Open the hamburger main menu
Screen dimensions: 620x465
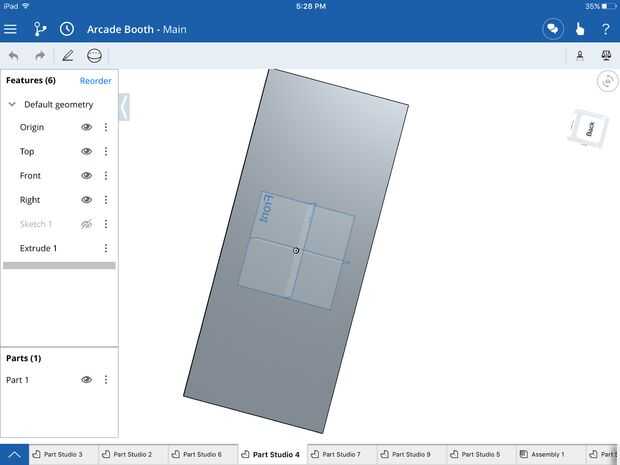pyautogui.click(x=10, y=29)
